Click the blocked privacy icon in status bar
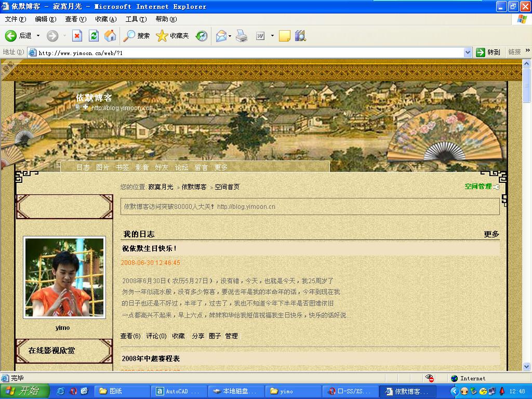This screenshot has width=532, height=399. pos(430,378)
